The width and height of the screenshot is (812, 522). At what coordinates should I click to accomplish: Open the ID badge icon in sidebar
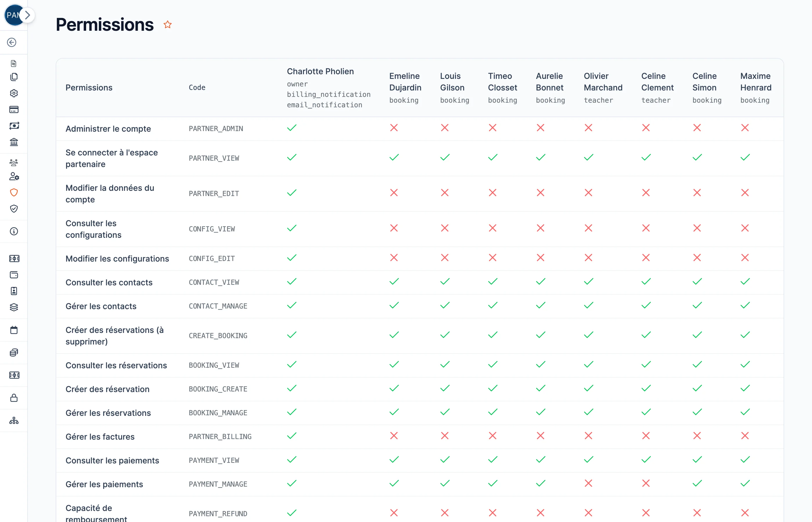14,291
